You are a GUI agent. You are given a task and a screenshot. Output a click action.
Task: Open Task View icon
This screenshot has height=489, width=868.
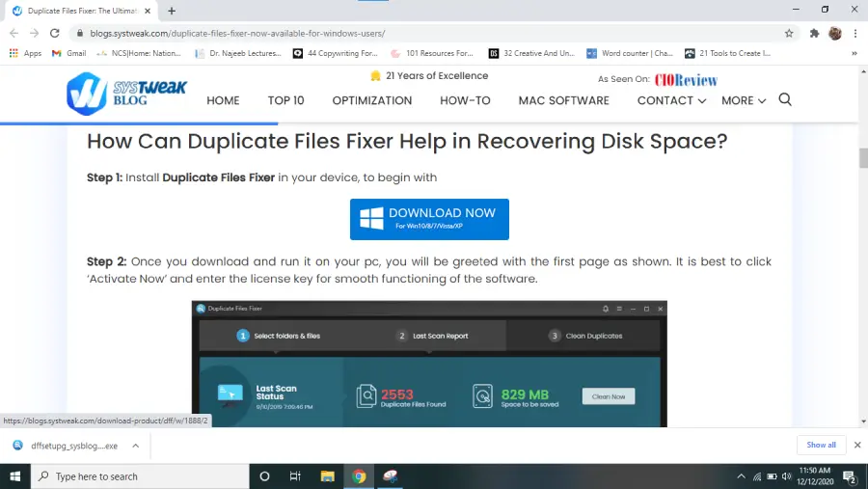[295, 476]
